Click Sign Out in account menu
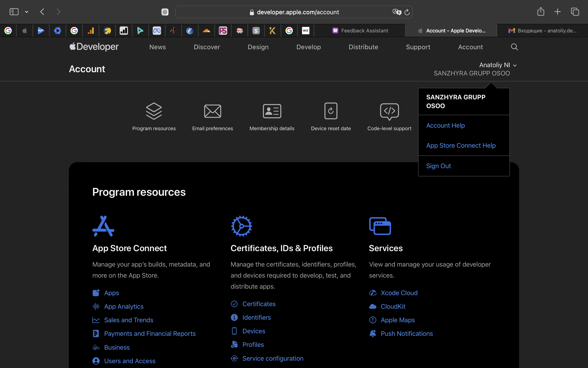The image size is (588, 368). click(x=438, y=166)
